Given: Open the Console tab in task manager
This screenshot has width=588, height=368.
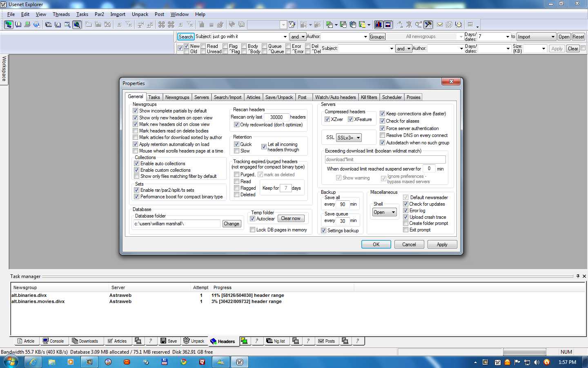Looking at the screenshot, I should [x=53, y=341].
